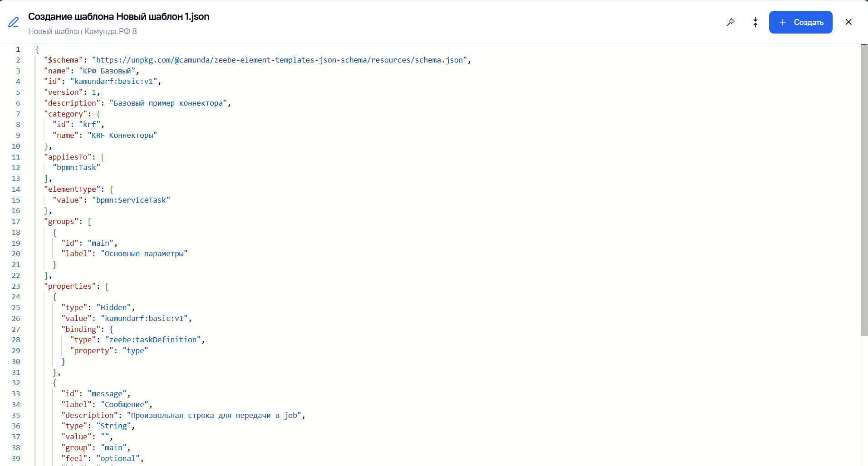Click the "main" id value on line 19
This screenshot has height=466, width=868.
coord(101,243)
